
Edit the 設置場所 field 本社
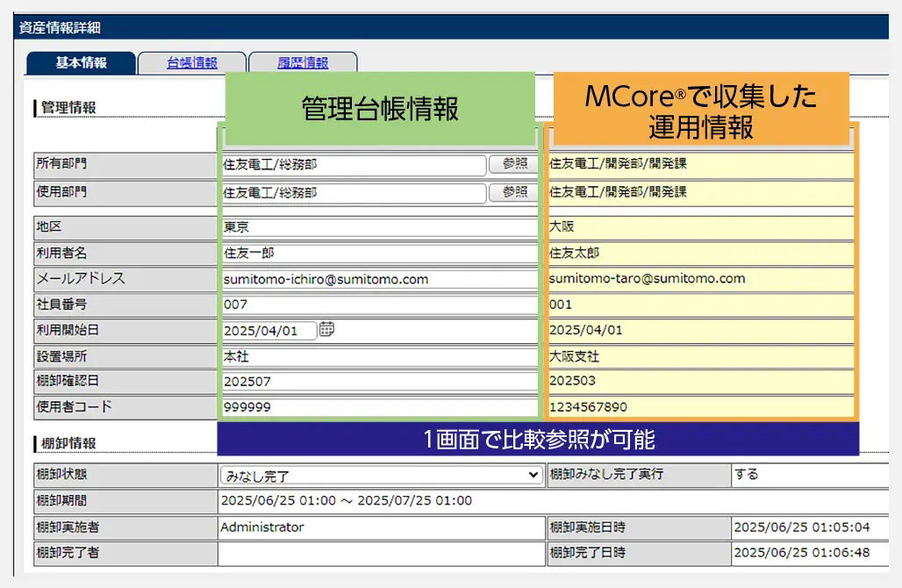click(380, 356)
